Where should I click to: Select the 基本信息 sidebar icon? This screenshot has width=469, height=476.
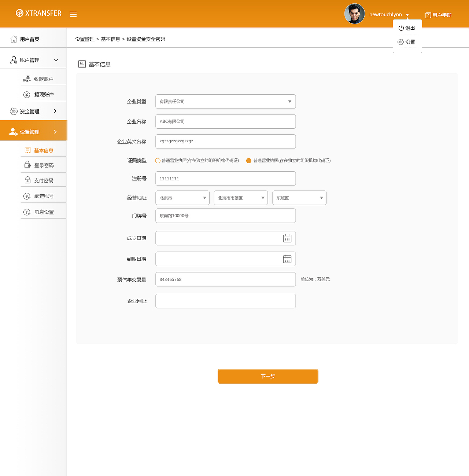pyautogui.click(x=27, y=150)
